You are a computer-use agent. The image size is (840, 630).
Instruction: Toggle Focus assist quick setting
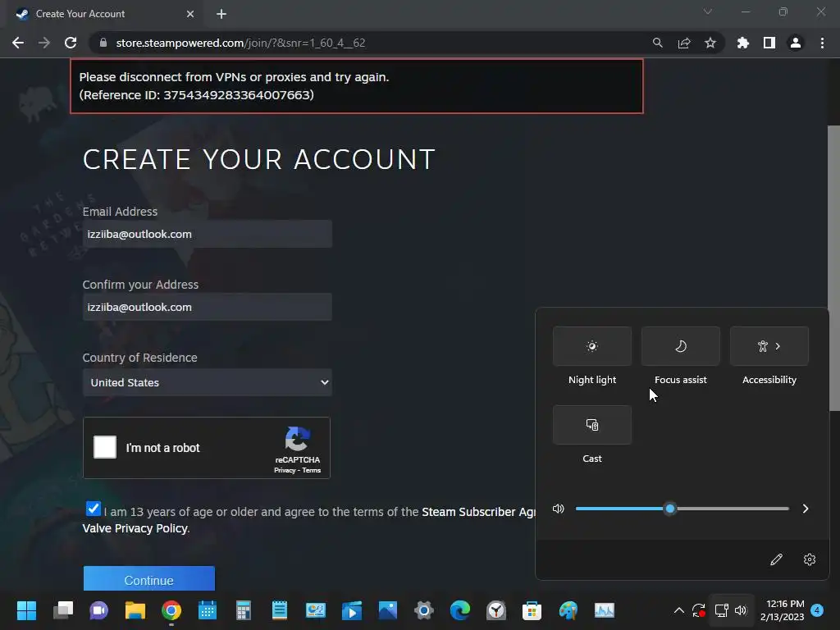(x=680, y=346)
